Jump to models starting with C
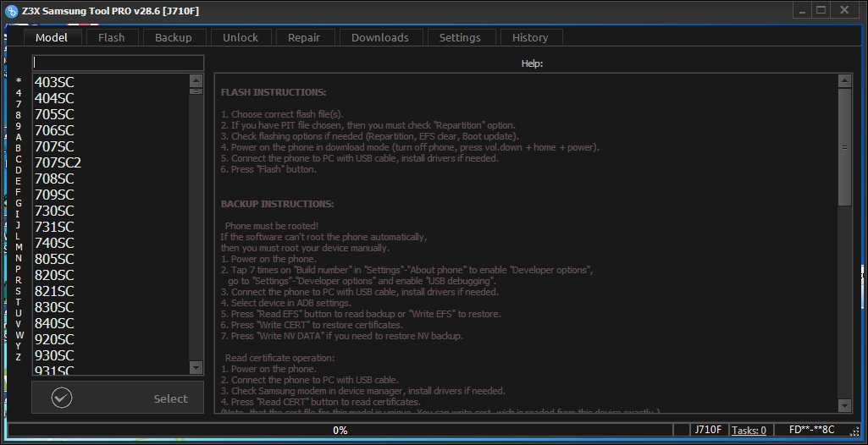The image size is (868, 445). [19, 159]
